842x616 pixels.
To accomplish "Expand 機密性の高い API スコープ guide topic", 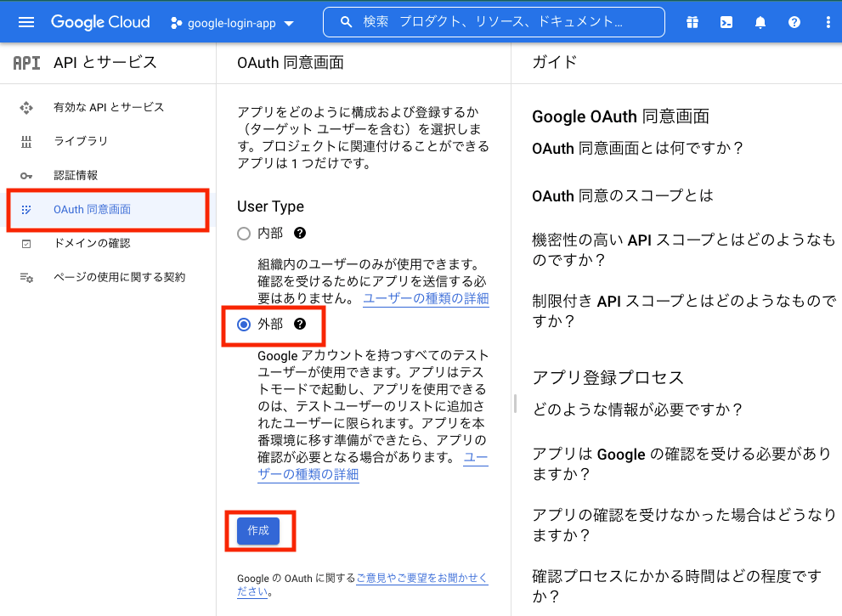I will (684, 250).
